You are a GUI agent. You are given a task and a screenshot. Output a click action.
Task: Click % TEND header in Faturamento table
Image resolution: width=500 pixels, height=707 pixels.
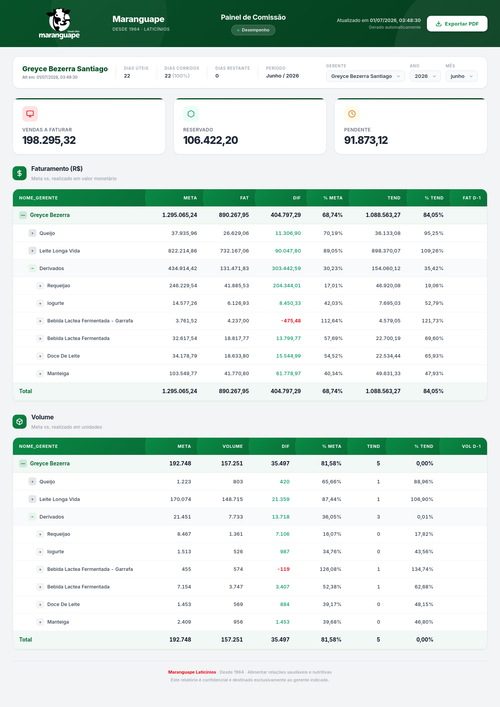pos(434,198)
